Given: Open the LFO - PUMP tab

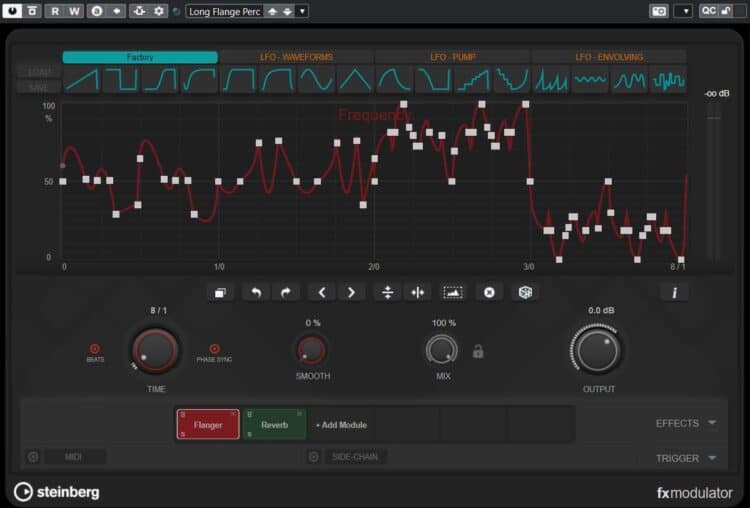Looking at the screenshot, I should pos(453,57).
